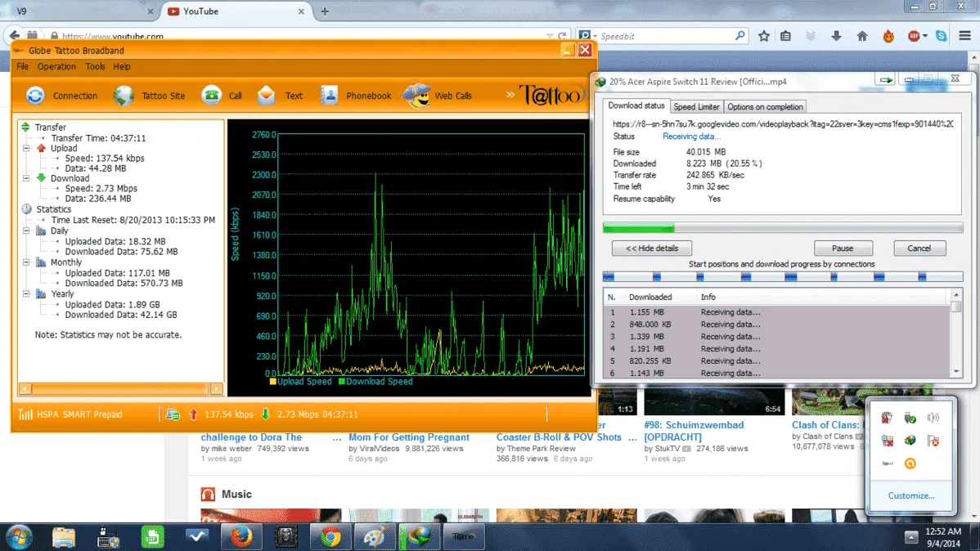Image resolution: width=980 pixels, height=551 pixels.
Task: Collapse the Download tree node
Action: coord(26,178)
